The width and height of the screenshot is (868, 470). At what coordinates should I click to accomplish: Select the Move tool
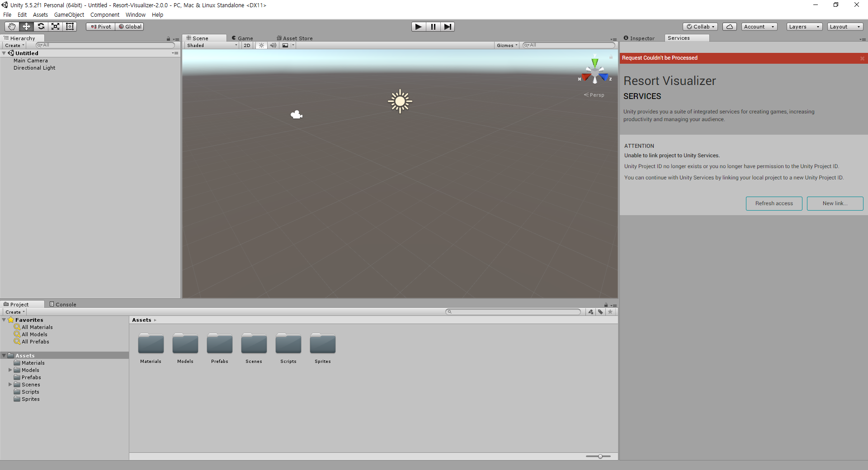26,27
